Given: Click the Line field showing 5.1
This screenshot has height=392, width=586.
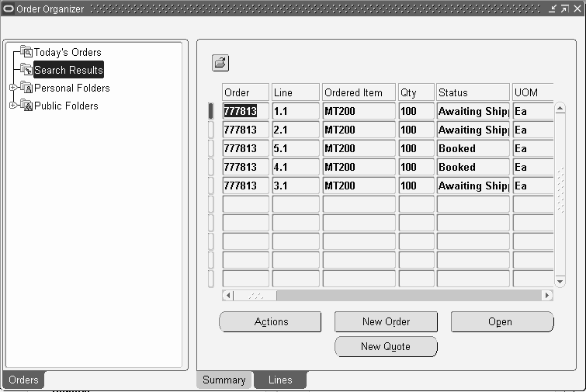Looking at the screenshot, I should click(x=296, y=148).
